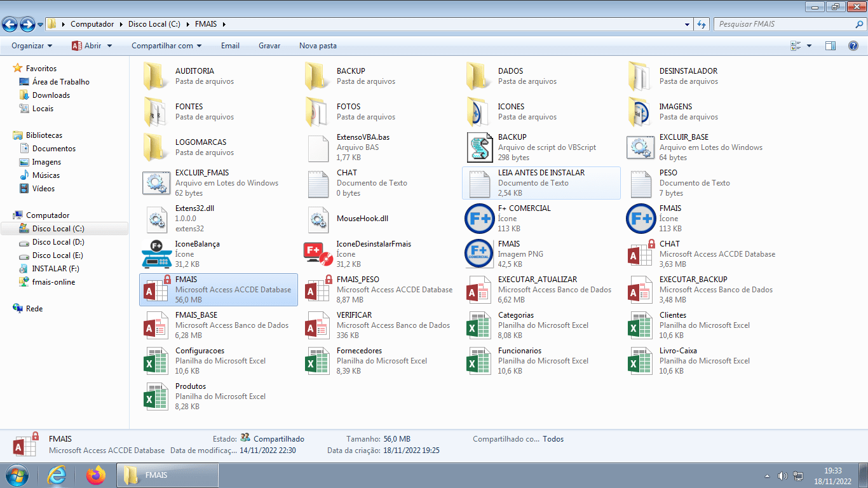
Task: Click the Gravar toolbar button
Action: point(269,46)
